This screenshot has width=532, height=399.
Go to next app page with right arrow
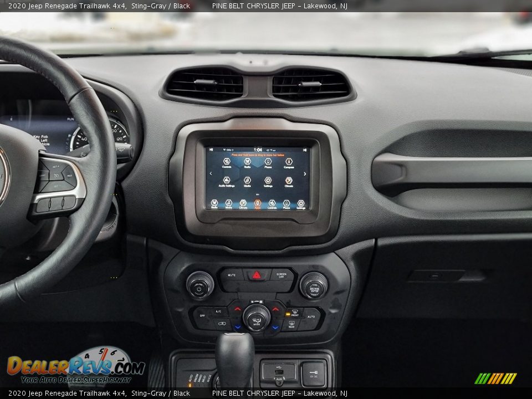[305, 173]
